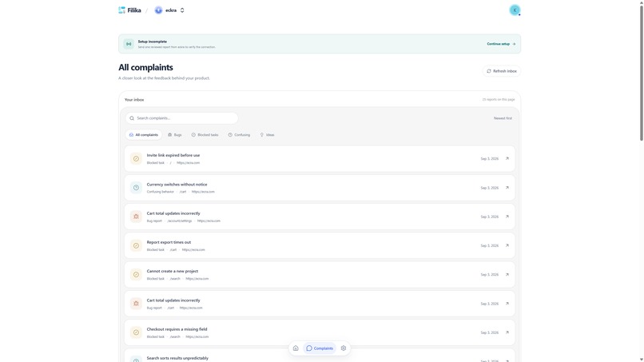Open the user avatar menu
The width and height of the screenshot is (644, 362).
tap(515, 10)
